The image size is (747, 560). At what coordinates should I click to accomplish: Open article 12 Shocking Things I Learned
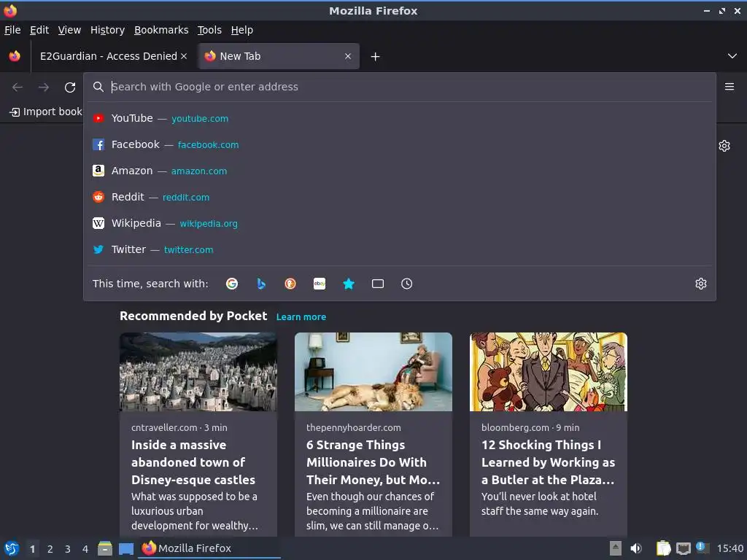tap(549, 462)
